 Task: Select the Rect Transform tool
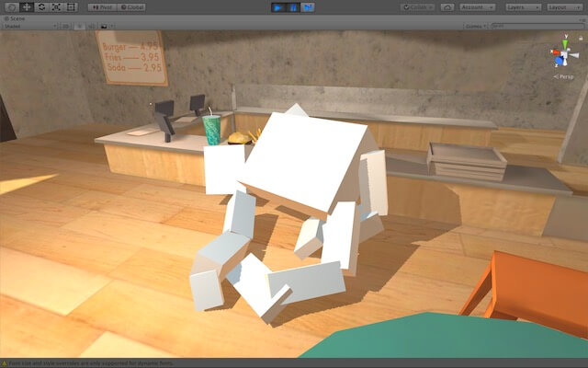(x=71, y=7)
